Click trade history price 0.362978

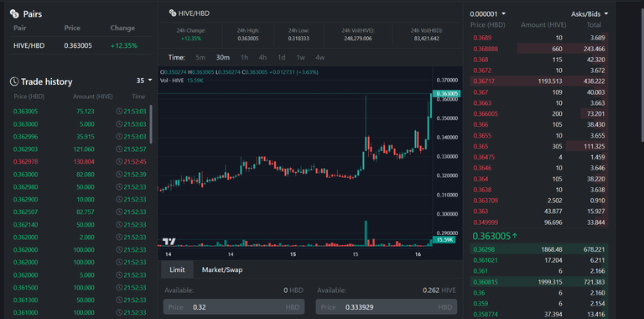click(25, 161)
